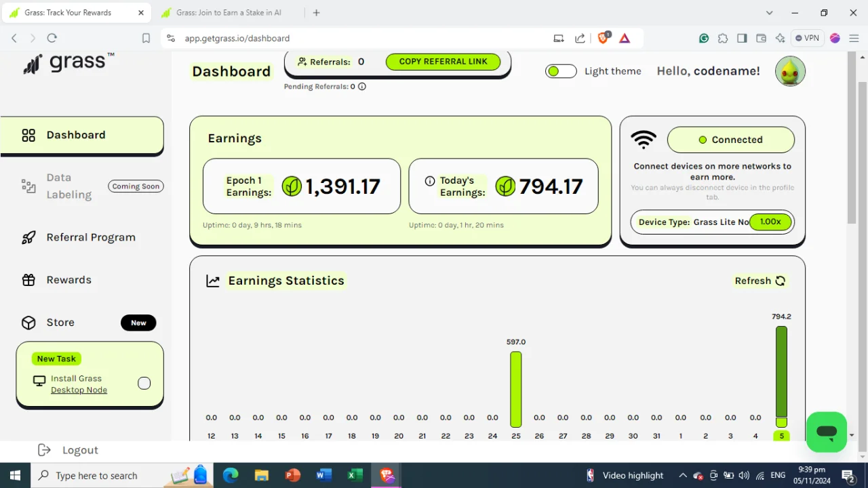Open the Dashboard sidebar item
This screenshot has height=488, width=868.
pyautogui.click(x=82, y=135)
